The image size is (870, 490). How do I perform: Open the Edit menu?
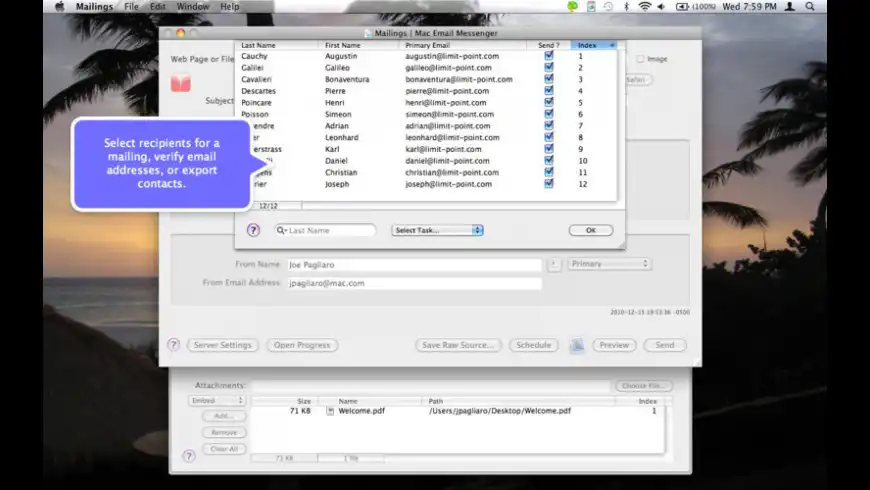tap(158, 7)
